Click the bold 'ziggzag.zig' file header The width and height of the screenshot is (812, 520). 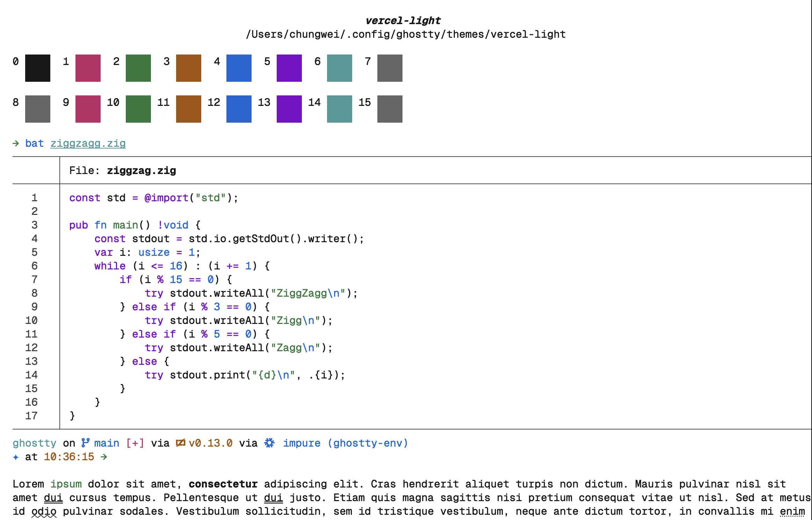click(x=142, y=171)
